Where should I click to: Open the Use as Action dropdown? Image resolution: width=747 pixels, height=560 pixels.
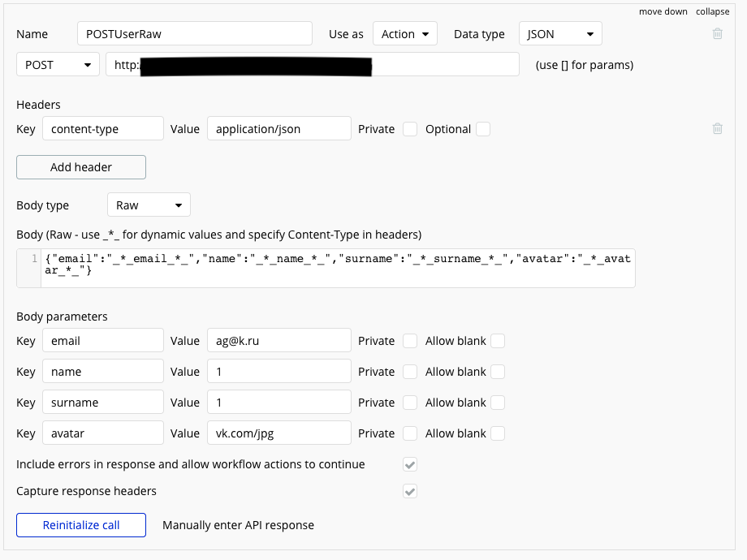point(405,34)
